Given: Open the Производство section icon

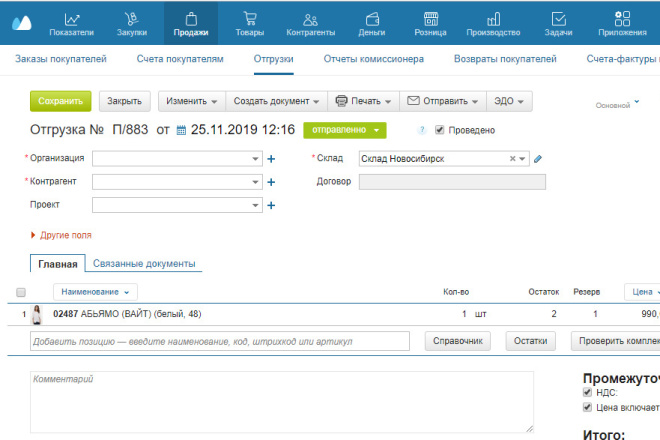Looking at the screenshot, I should pos(493,19).
